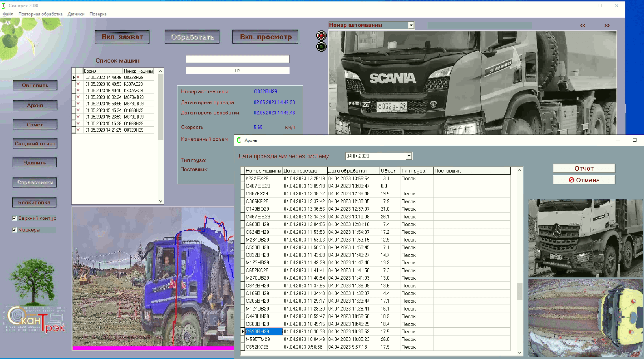Click the Дата проезда column header
Screen dimensions: 644x359
[x=305, y=171]
